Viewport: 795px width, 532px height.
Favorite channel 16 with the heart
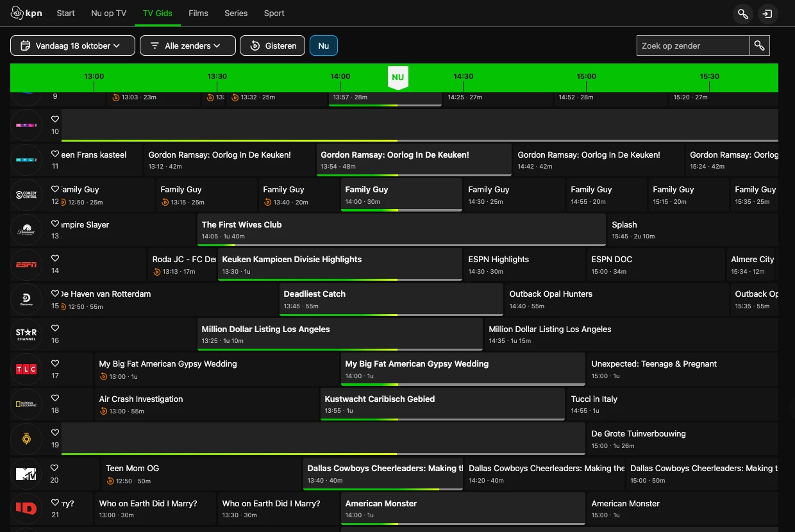tap(55, 328)
